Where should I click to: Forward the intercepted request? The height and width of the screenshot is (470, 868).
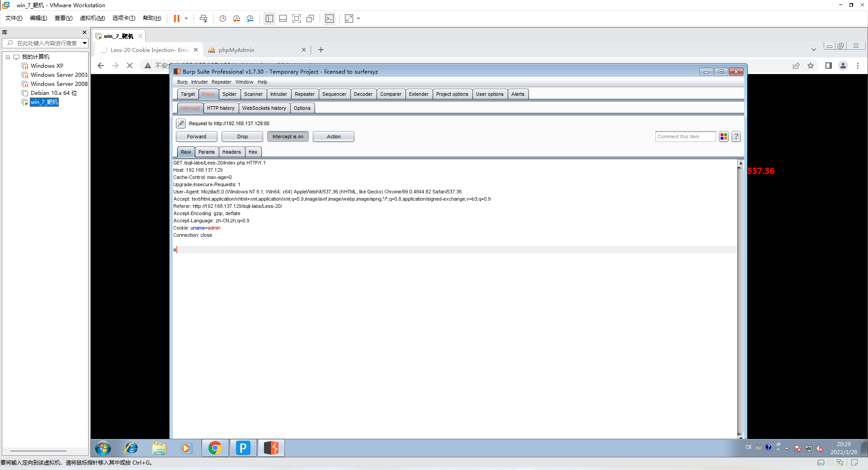pos(197,136)
